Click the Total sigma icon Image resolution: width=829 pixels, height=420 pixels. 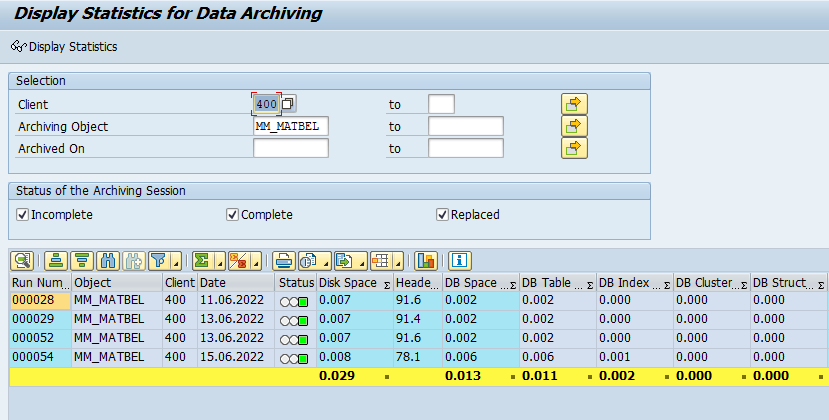(x=202, y=261)
